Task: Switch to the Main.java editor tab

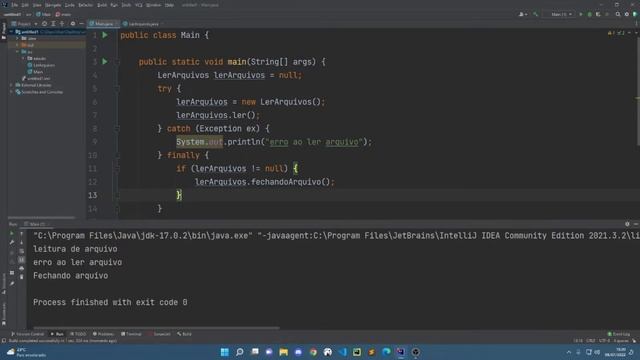Action: [102, 24]
